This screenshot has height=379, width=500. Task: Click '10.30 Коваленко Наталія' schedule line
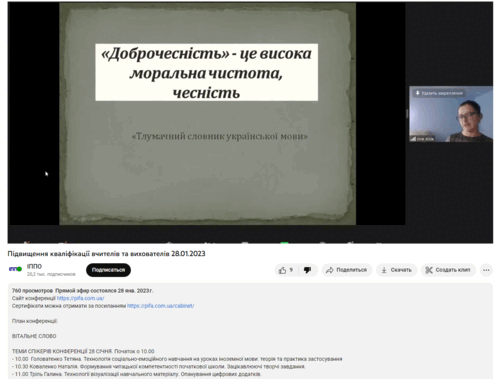point(159,367)
